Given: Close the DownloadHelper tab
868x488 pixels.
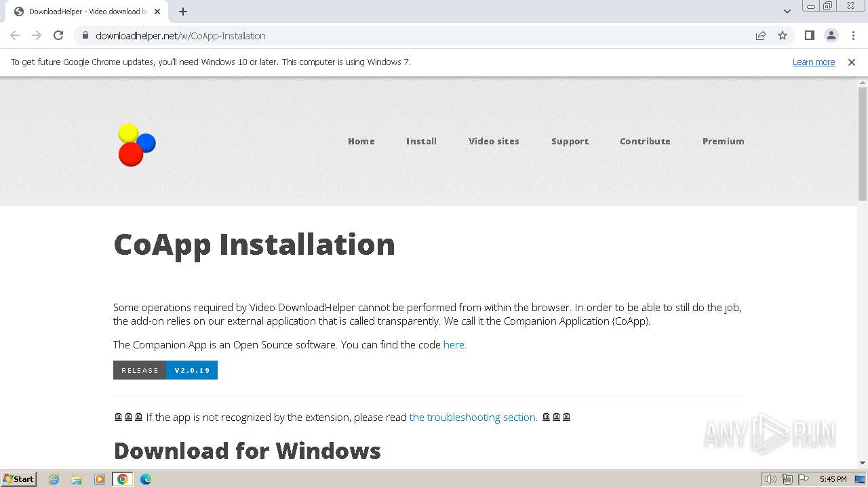Looking at the screenshot, I should click(157, 12).
